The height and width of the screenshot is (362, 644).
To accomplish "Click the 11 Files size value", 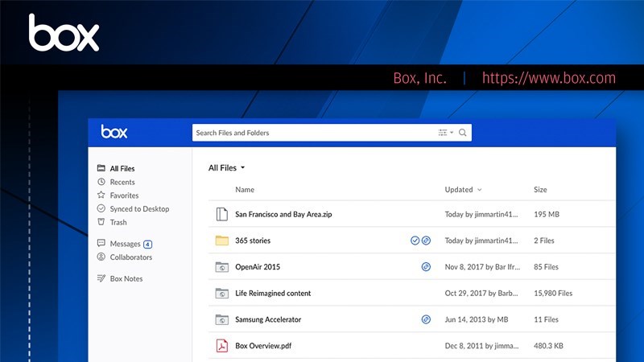I will (x=546, y=319).
